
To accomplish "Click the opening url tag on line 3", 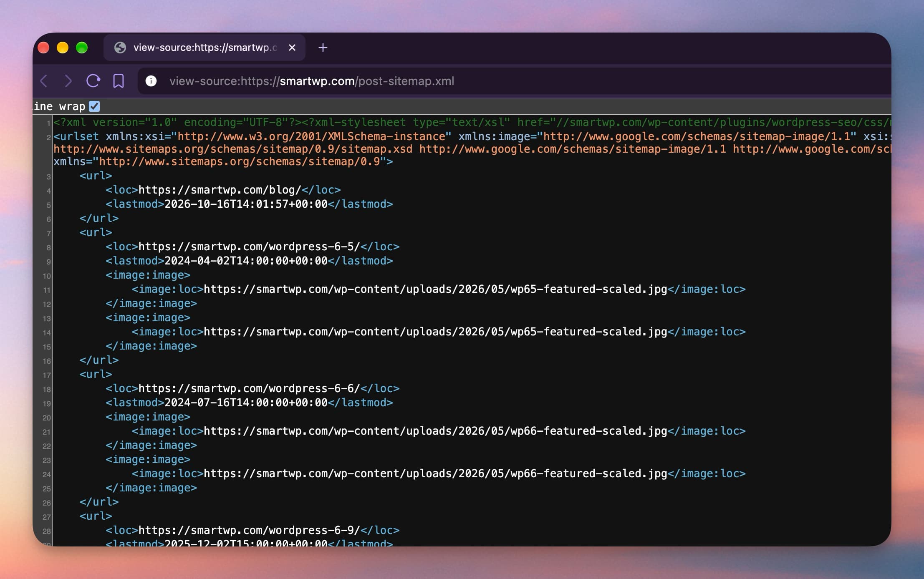I will pos(96,176).
